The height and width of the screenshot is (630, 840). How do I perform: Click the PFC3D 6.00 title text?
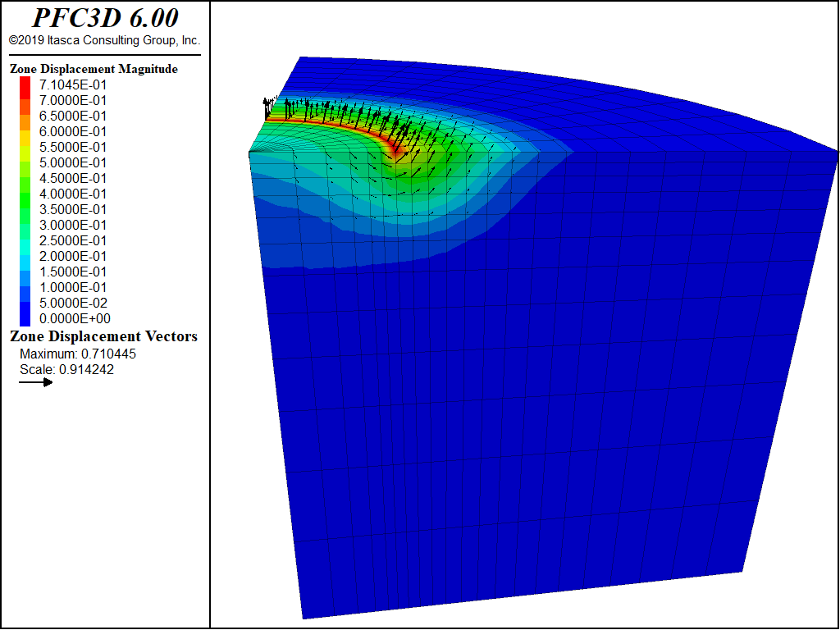(105, 18)
